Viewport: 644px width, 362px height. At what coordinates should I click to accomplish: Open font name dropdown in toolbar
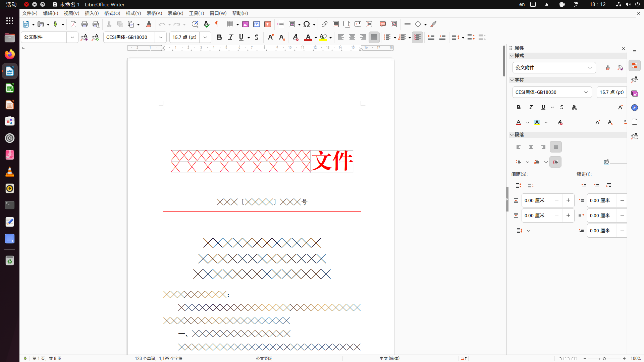coord(161,37)
